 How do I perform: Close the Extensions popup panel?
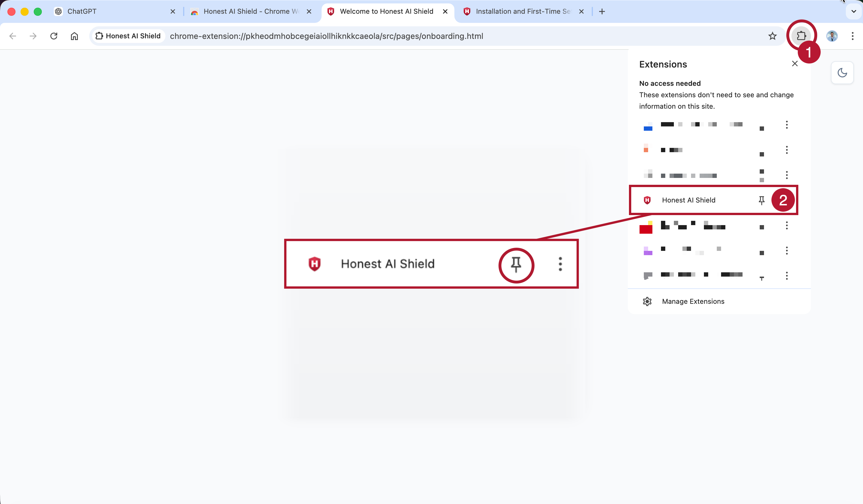(795, 64)
